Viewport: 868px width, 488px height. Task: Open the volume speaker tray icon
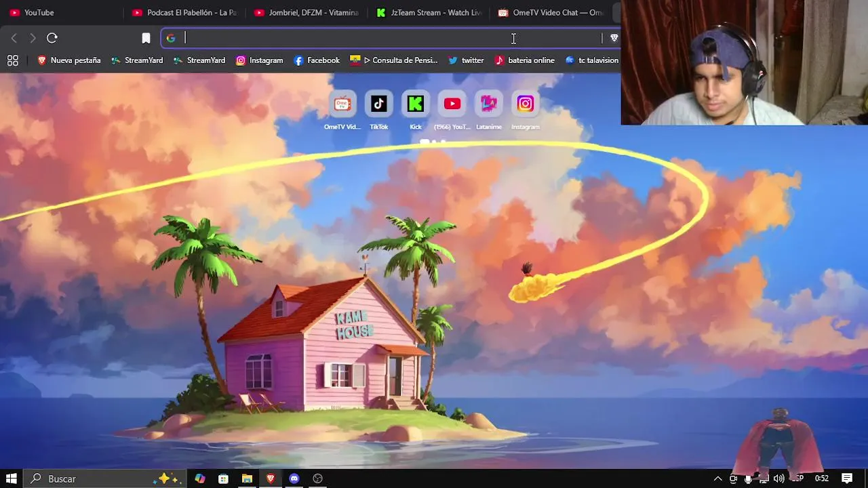[778, 479]
